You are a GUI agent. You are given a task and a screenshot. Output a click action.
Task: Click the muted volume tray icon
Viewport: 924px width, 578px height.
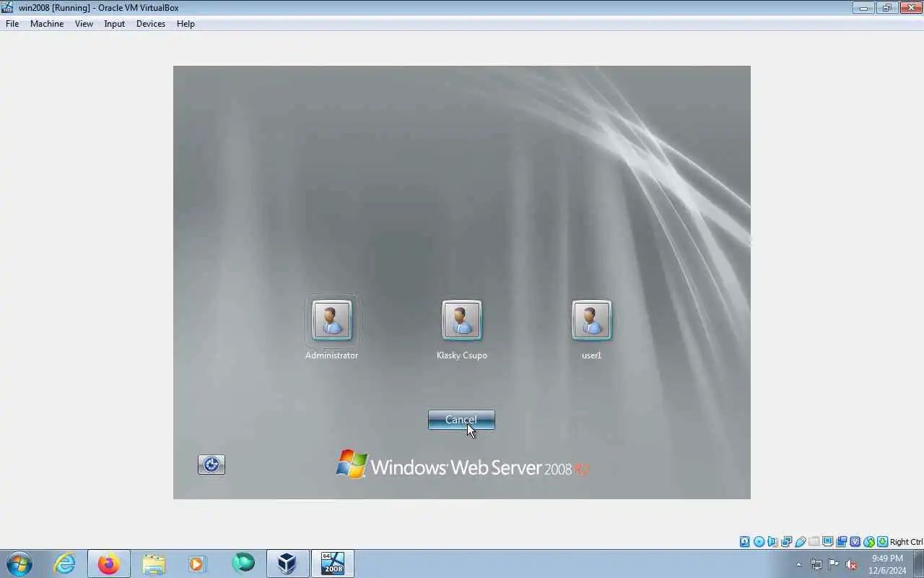tap(851, 564)
